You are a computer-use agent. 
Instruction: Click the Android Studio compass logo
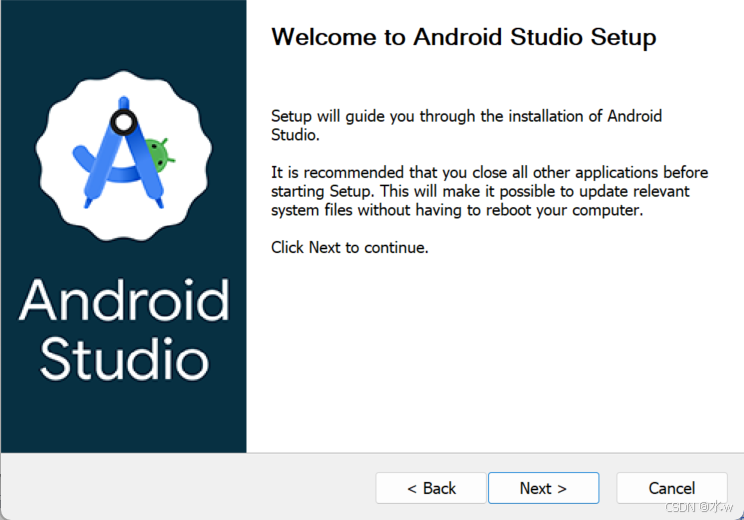(124, 156)
